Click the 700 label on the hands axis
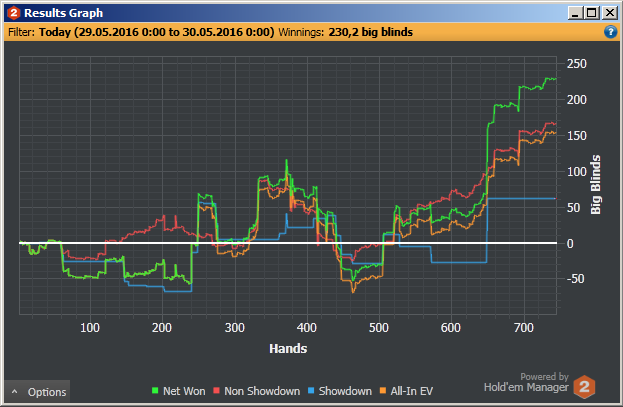The image size is (623, 407). click(523, 328)
